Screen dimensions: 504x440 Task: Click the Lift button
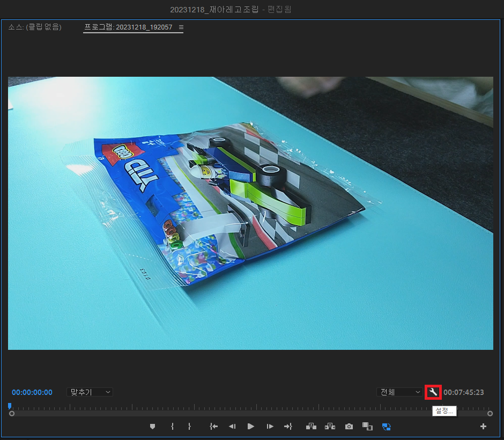[x=311, y=427]
